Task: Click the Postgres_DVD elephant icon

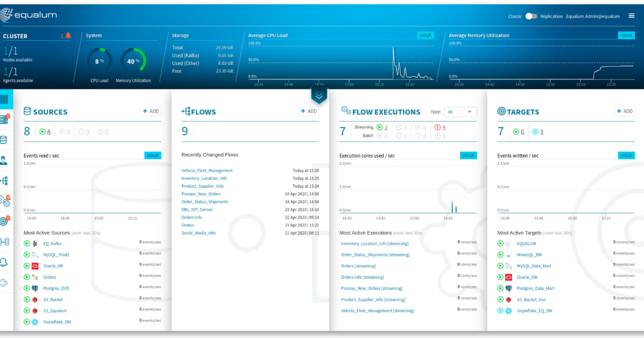Action: 35,288
